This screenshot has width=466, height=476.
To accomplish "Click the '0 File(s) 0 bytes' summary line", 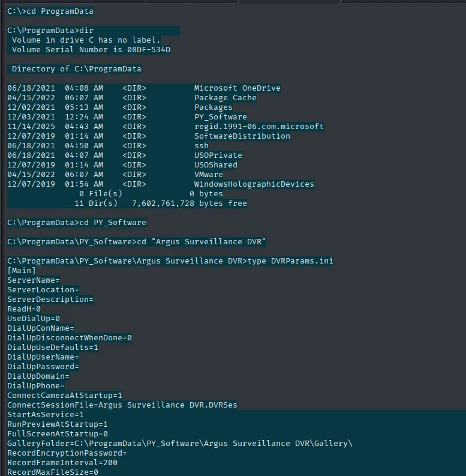I will point(151,194).
